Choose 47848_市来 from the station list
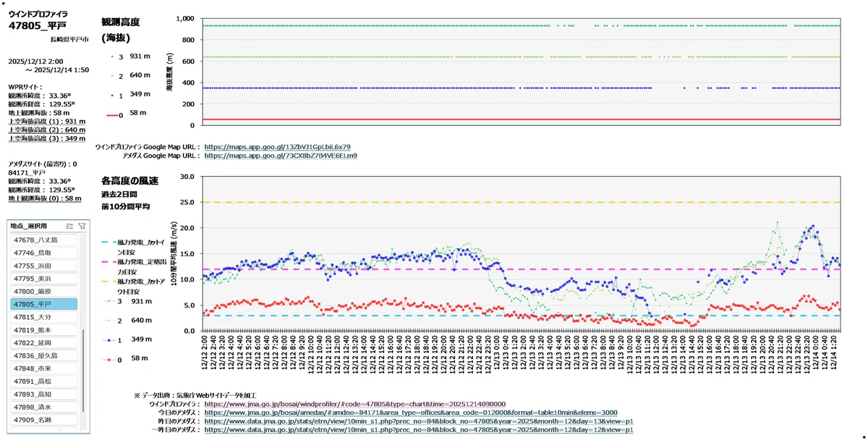This screenshot has width=868, height=443. (x=43, y=368)
